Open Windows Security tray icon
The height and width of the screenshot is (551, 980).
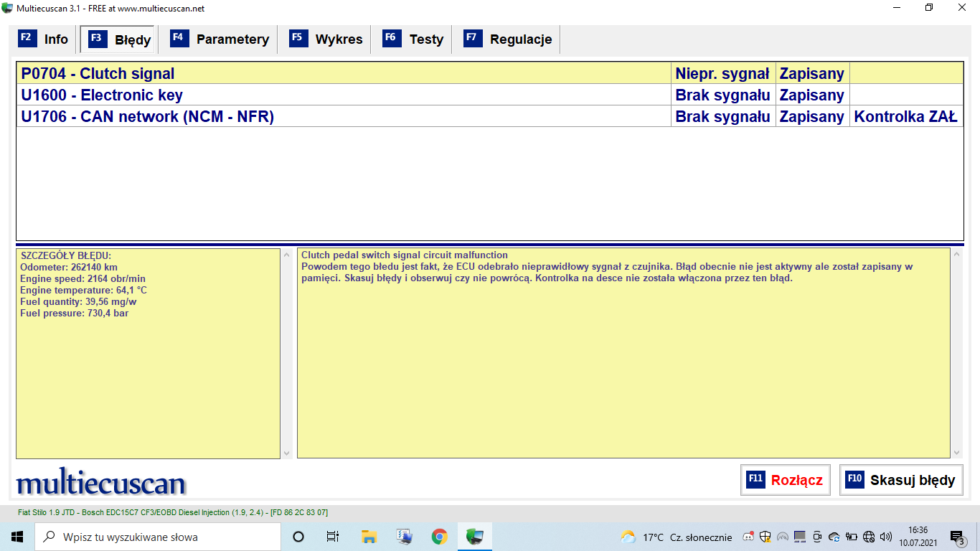click(765, 537)
